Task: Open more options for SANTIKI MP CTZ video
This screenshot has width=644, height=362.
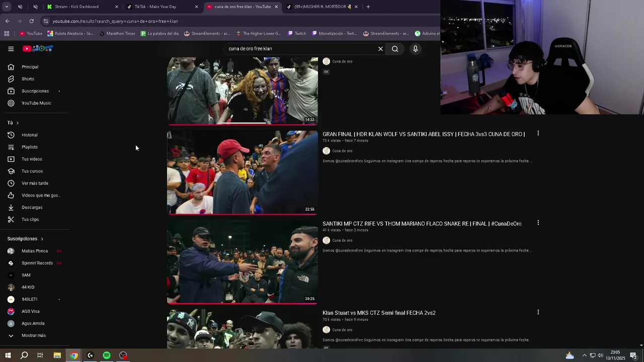Action: [538, 223]
